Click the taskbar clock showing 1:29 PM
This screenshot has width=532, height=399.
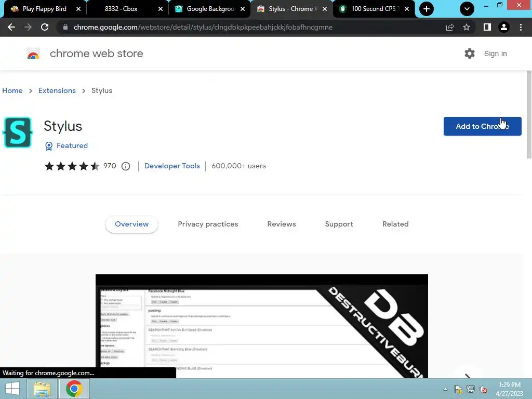coord(510,389)
